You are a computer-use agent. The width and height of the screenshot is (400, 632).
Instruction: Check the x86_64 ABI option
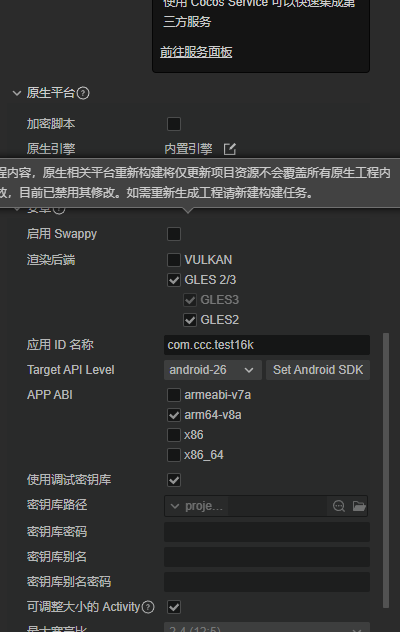point(174,455)
